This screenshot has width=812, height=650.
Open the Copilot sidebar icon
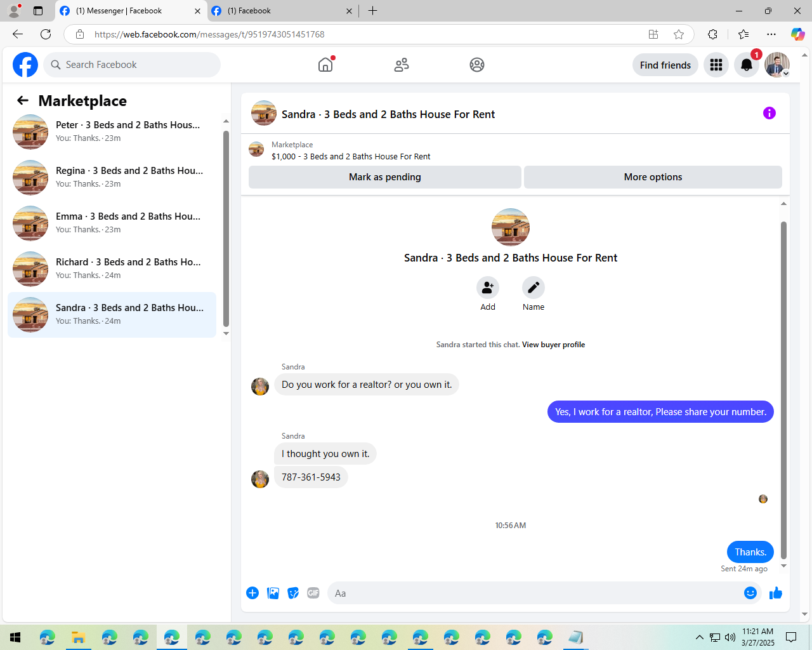797,34
